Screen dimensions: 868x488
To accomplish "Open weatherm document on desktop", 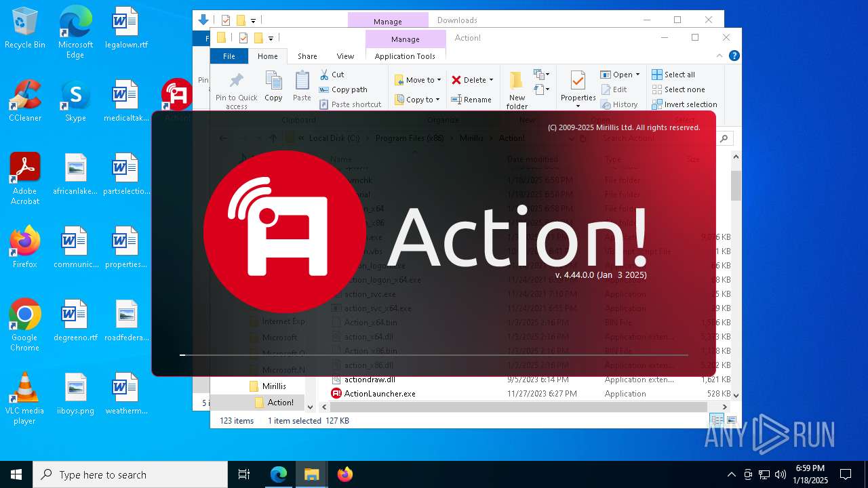I will click(x=126, y=394).
